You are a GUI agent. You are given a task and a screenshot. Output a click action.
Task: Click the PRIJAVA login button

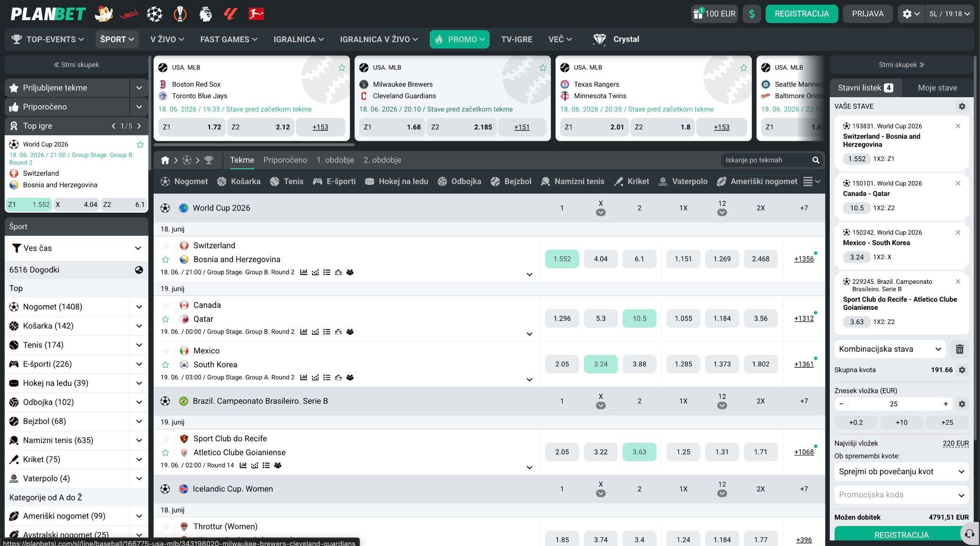(868, 14)
